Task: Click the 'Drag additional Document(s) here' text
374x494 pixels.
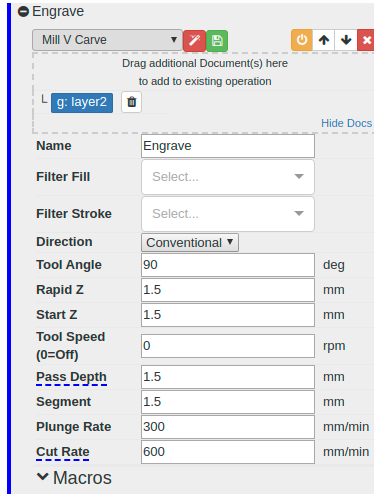Action: (205, 63)
